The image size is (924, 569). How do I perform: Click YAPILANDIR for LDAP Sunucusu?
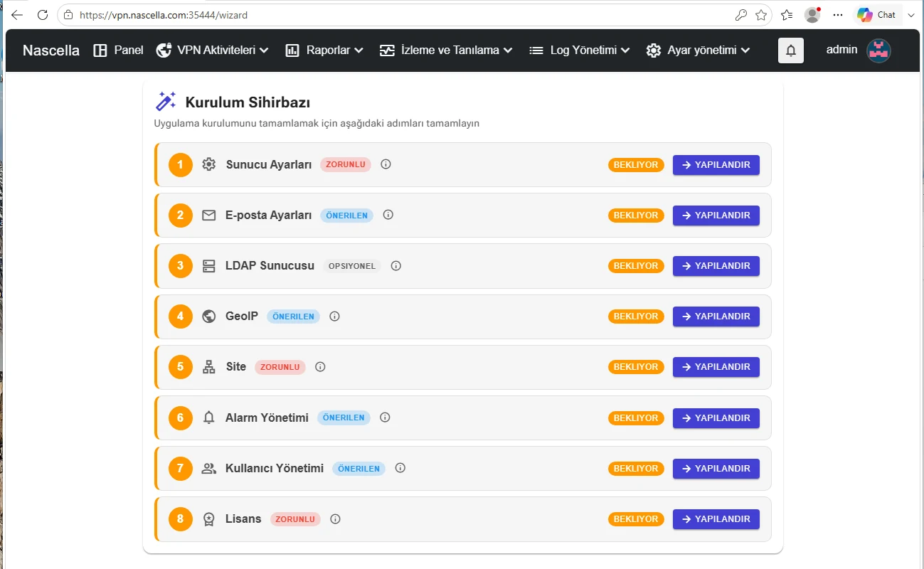716,266
